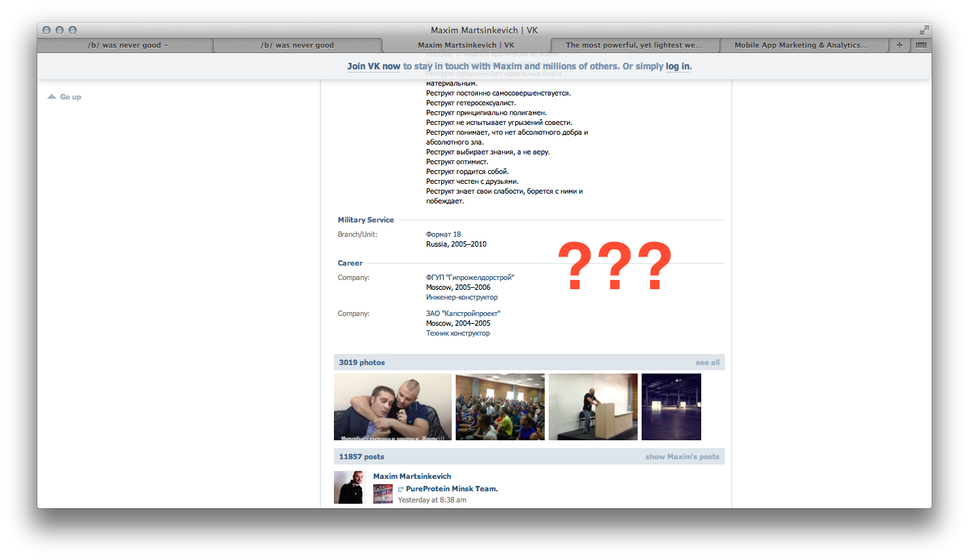Click the ЗАО "Капстройпроект" company text
This screenshot has height=560, width=969.
[464, 313]
